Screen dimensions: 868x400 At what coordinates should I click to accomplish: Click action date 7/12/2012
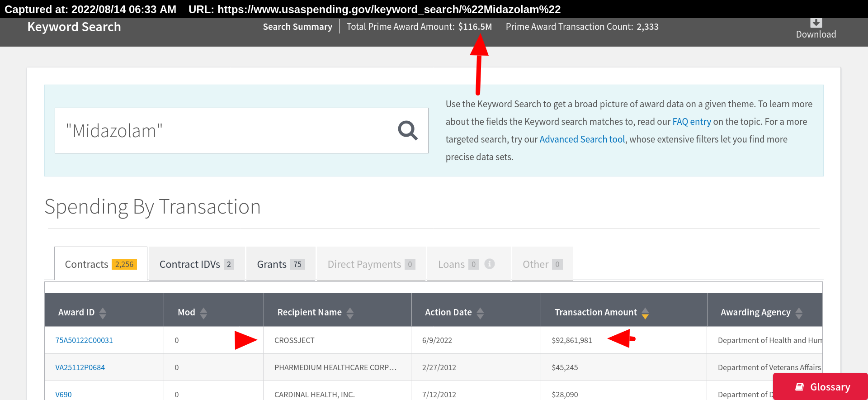[439, 395]
